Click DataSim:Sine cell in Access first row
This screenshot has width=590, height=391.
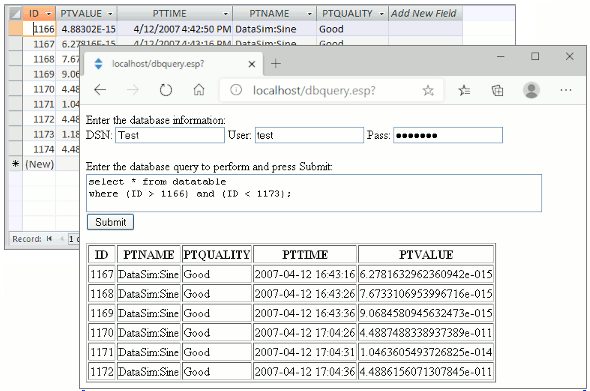(x=275, y=29)
